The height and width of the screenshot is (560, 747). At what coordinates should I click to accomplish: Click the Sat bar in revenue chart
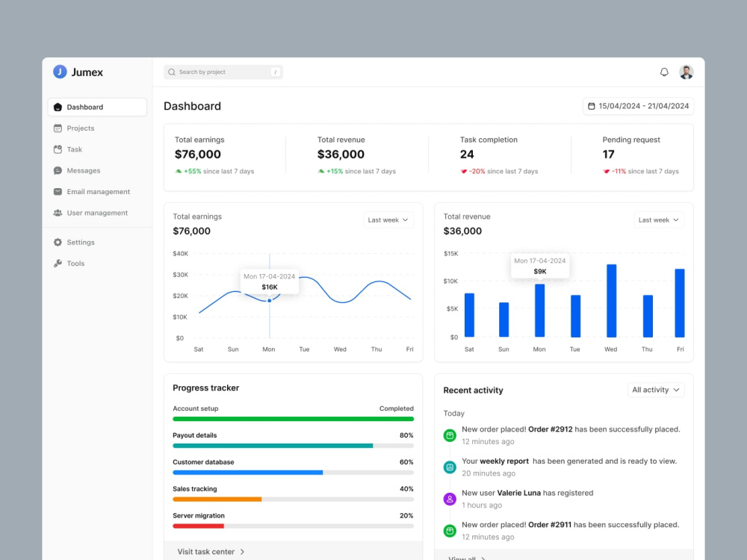pos(469,315)
